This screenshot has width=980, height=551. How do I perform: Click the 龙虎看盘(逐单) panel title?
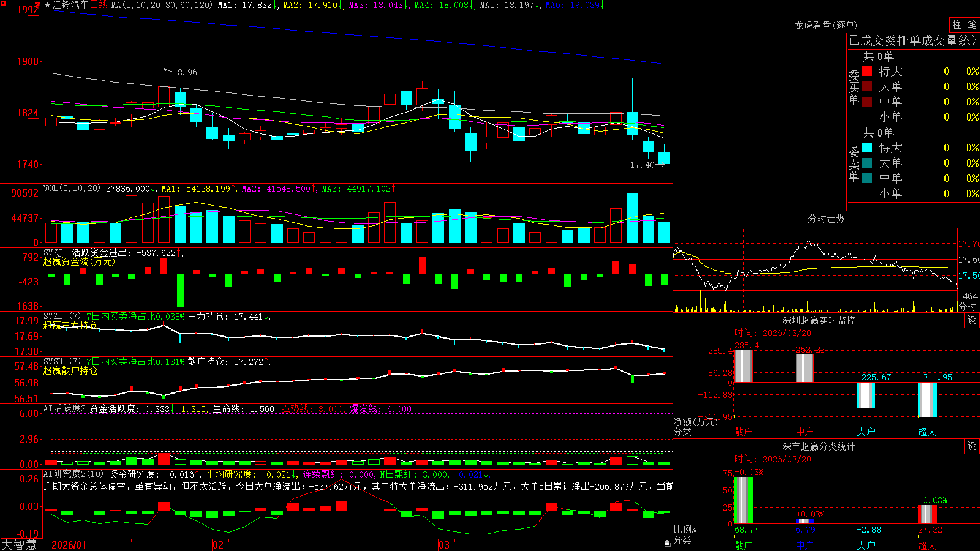pos(826,25)
